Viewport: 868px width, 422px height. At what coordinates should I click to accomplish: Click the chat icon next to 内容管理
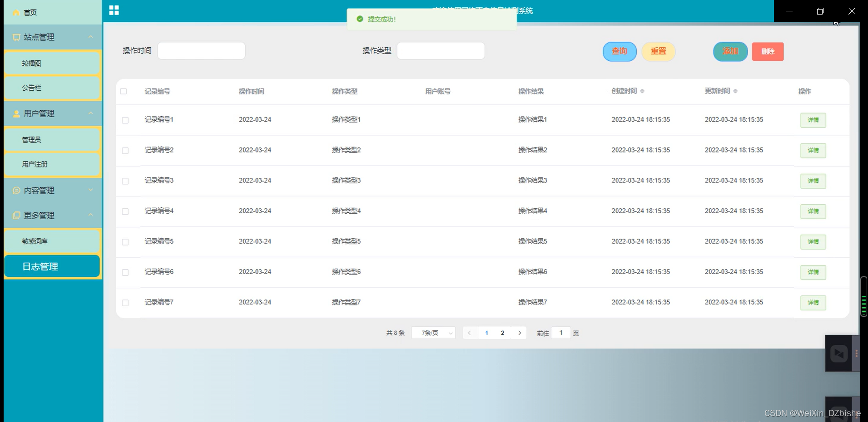pyautogui.click(x=15, y=190)
